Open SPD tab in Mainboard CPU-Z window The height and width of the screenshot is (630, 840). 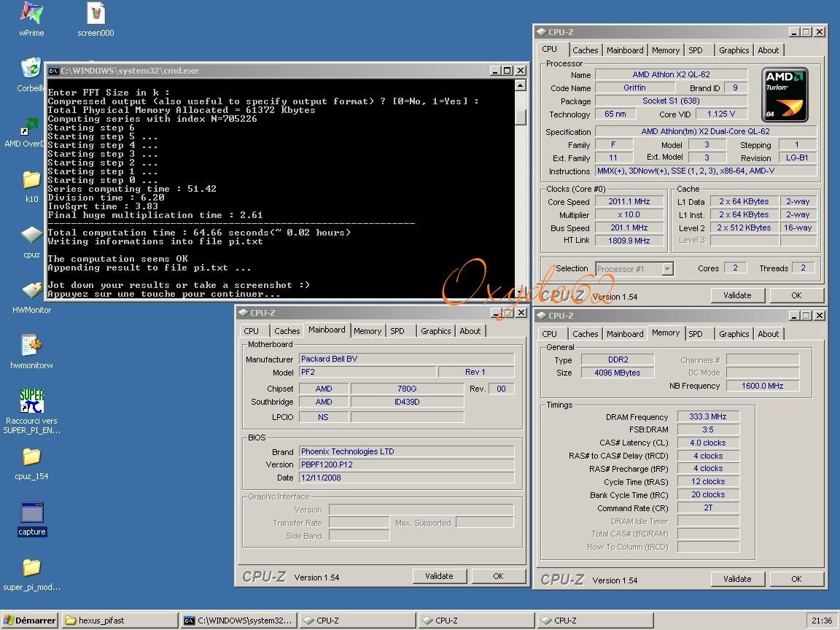pos(397,331)
